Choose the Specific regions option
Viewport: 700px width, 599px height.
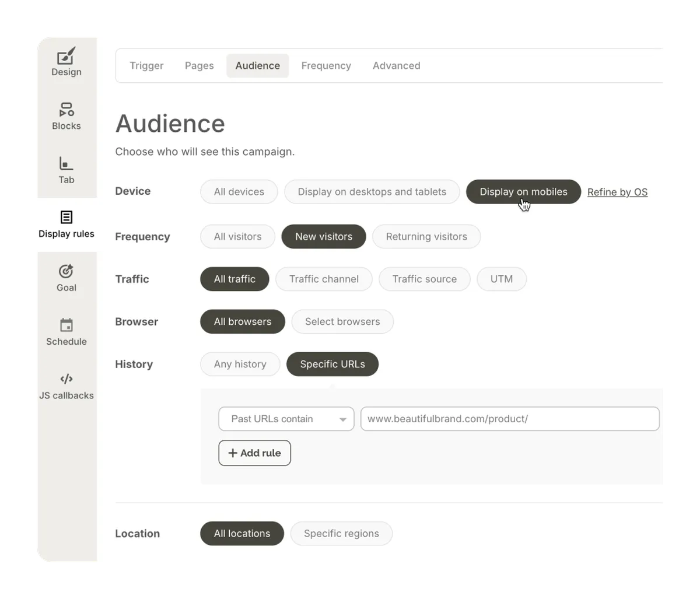[x=341, y=534]
